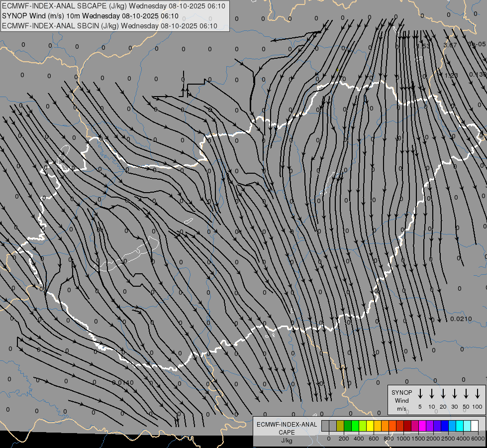
Task: Click the 5 m/s wind arrow in legend
Action: point(420,394)
